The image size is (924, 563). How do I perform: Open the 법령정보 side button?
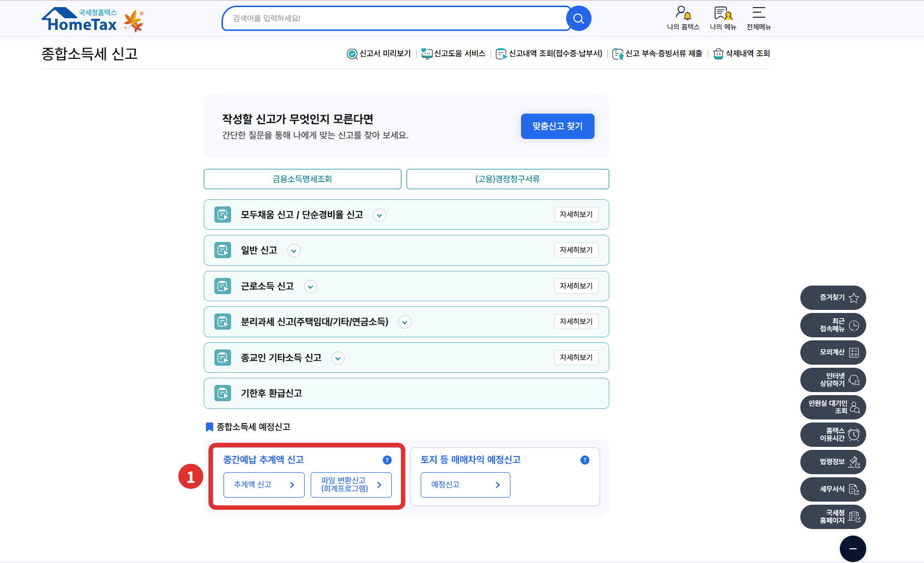click(833, 462)
